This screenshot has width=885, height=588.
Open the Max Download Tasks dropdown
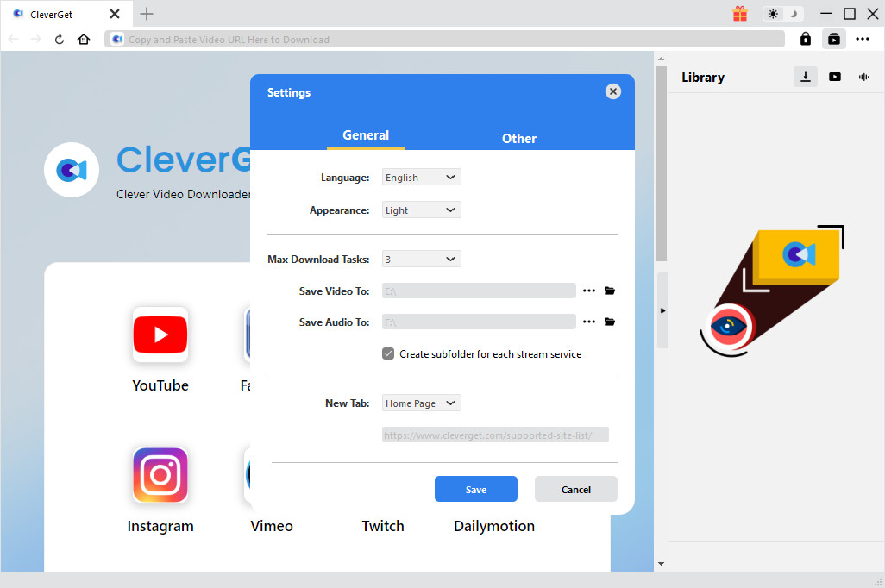coord(421,259)
